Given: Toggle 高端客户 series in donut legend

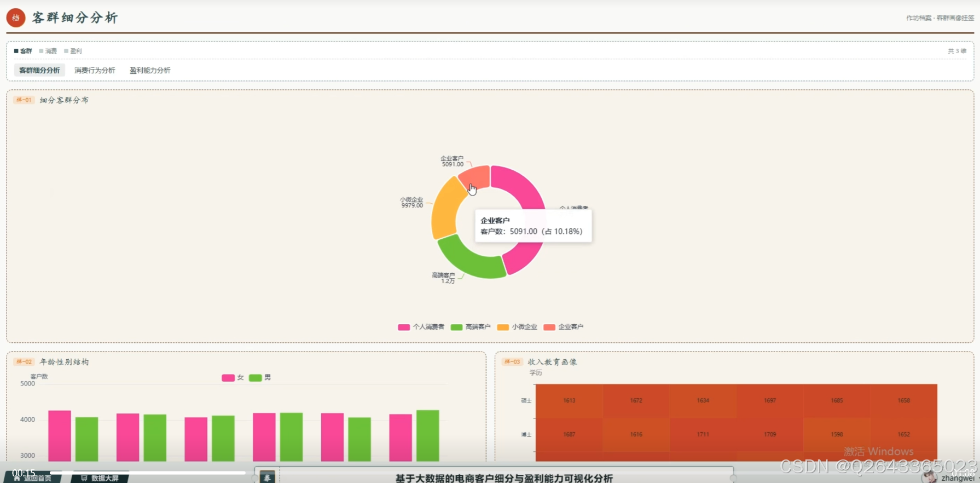Looking at the screenshot, I should [471, 327].
